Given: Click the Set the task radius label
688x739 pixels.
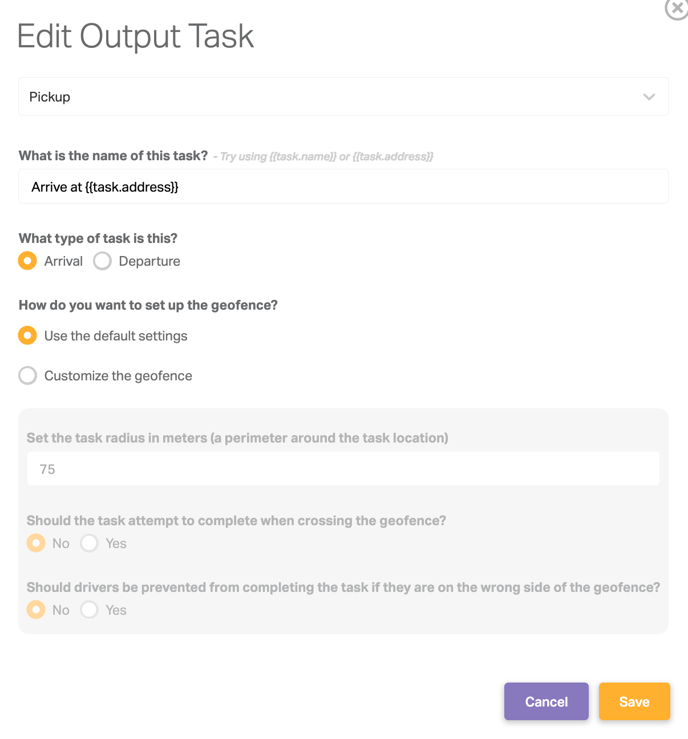Looking at the screenshot, I should coord(238,438).
